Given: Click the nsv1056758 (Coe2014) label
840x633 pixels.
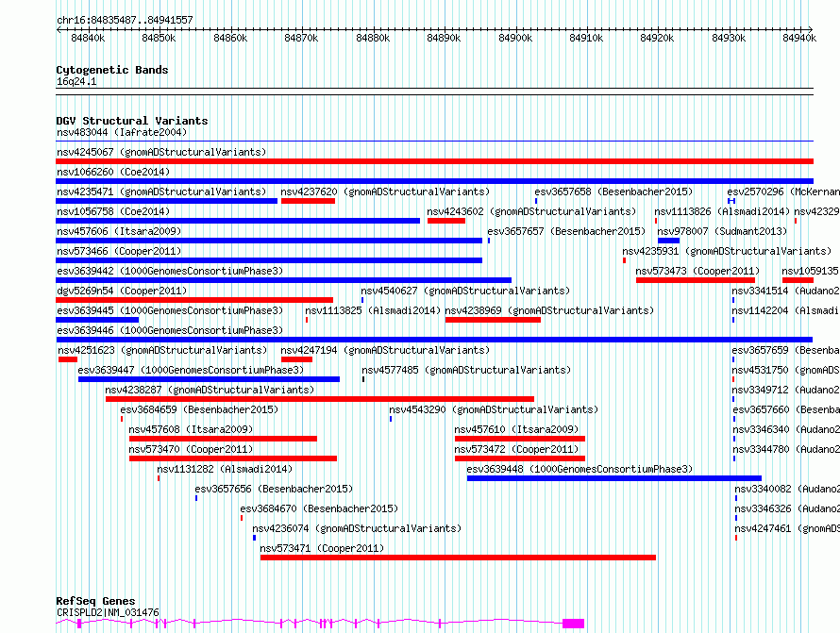Looking at the screenshot, I should click(113, 211).
